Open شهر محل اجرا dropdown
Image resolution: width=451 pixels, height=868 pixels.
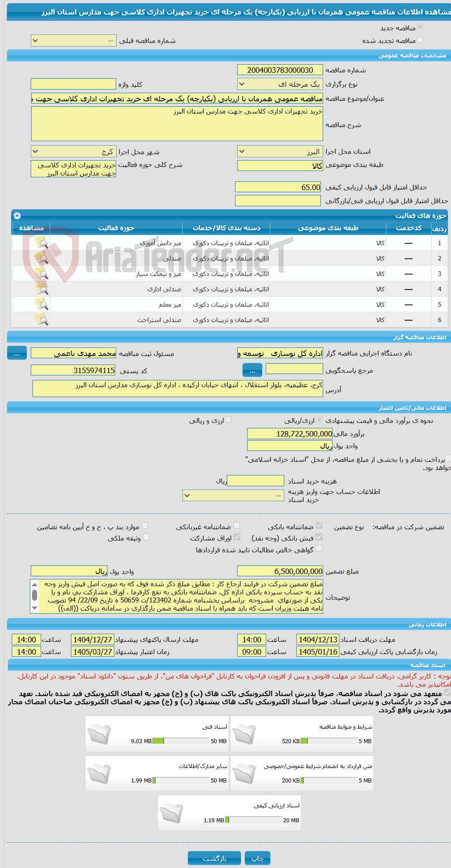click(74, 152)
